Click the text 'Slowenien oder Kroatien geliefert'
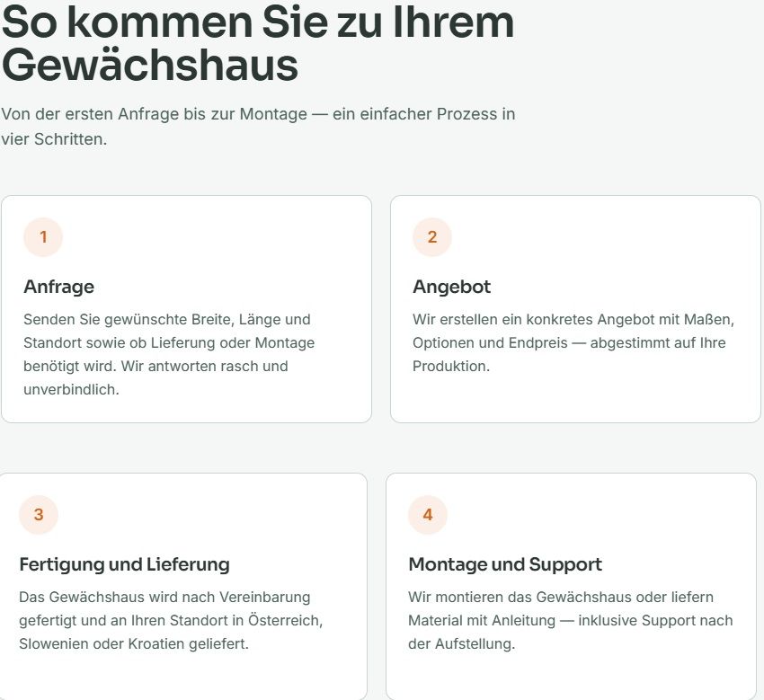Screen dimensions: 764x700 134,643
